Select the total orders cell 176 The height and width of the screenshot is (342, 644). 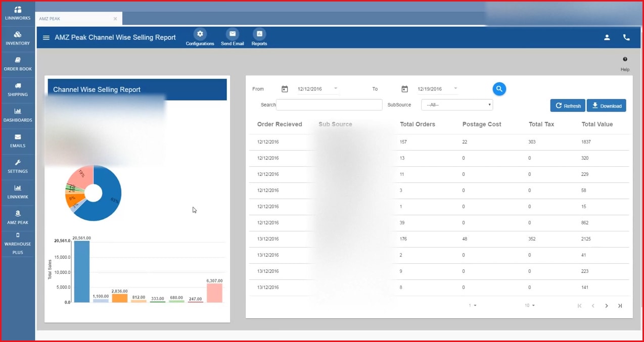pyautogui.click(x=403, y=239)
